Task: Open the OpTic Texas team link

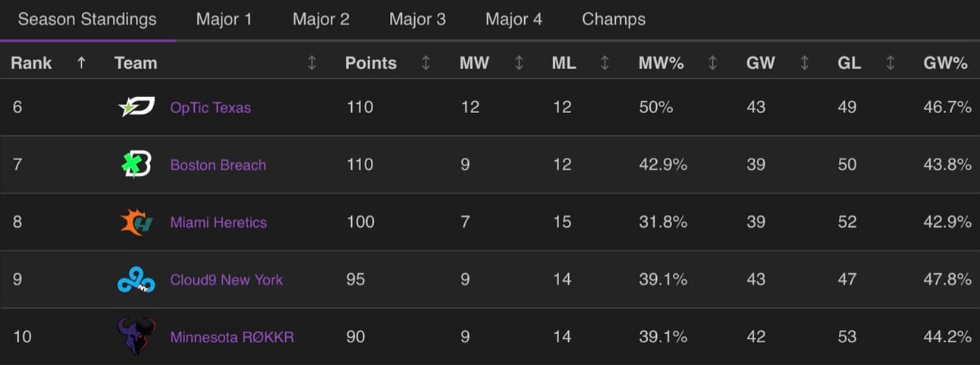Action: coord(210,108)
